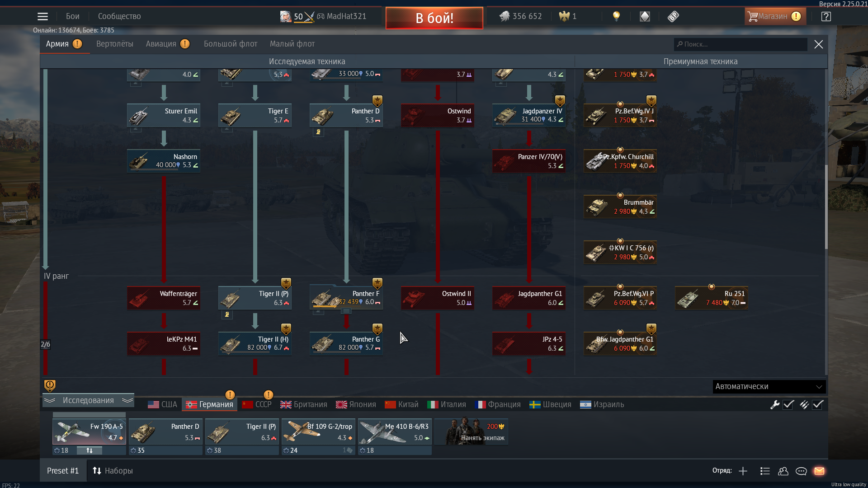Image resolution: width=868 pixels, height=488 pixels.
Task: Open the Магазин shop
Action: tap(775, 16)
